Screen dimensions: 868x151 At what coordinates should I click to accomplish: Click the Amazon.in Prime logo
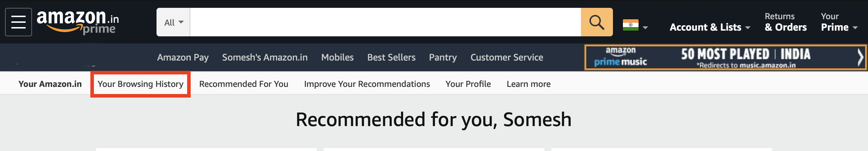click(x=78, y=22)
